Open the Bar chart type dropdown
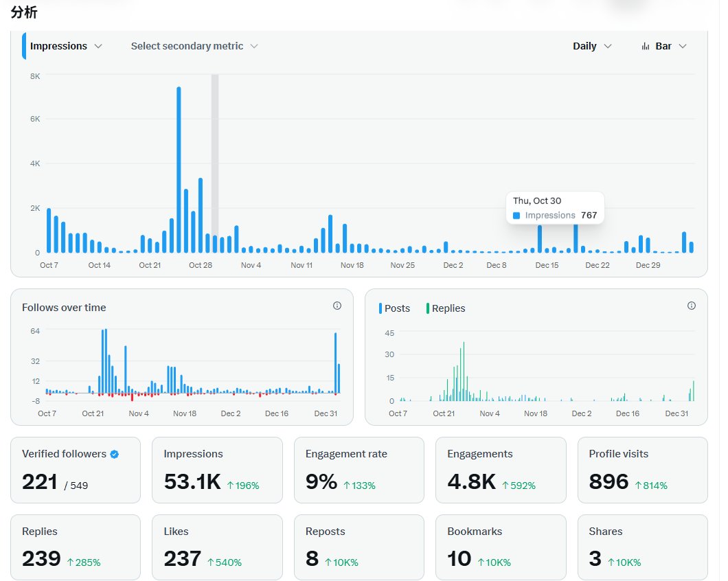Viewport: 728px width, 581px height. click(664, 46)
